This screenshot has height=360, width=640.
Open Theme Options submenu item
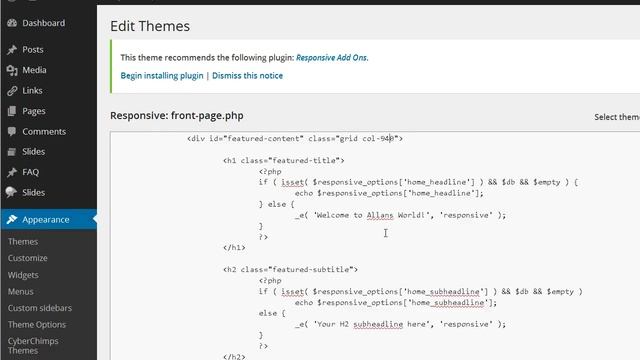[37, 324]
